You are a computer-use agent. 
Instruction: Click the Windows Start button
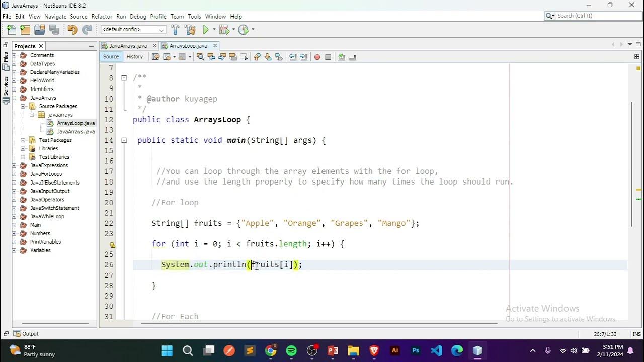(x=167, y=350)
